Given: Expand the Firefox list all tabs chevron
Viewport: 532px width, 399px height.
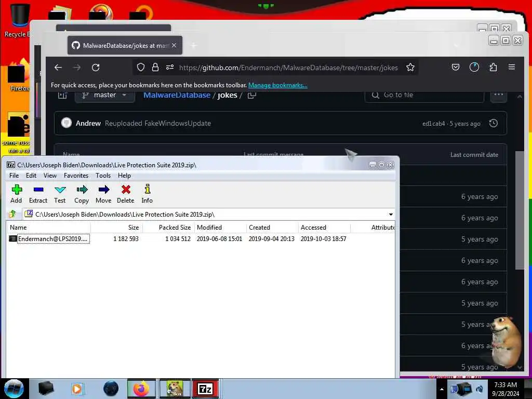Looking at the screenshot, I should [456, 46].
